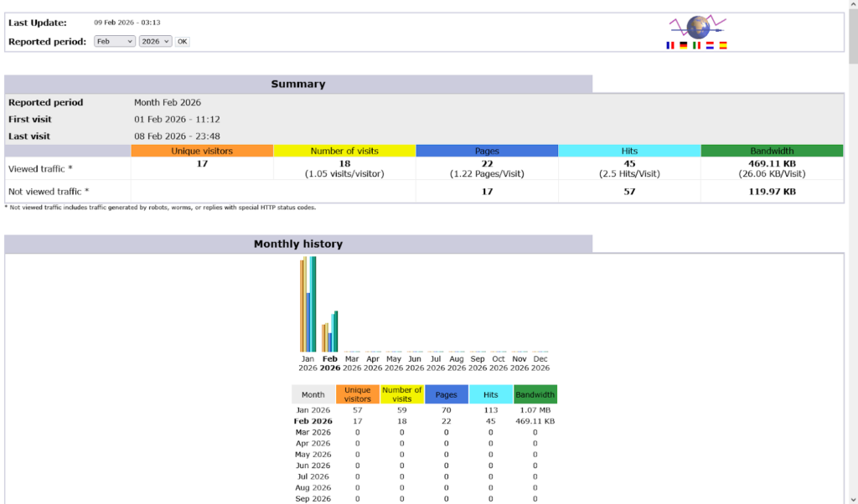The height and width of the screenshot is (504, 858).
Task: Click the bold Feb 2026 chart label
Action: [330, 363]
